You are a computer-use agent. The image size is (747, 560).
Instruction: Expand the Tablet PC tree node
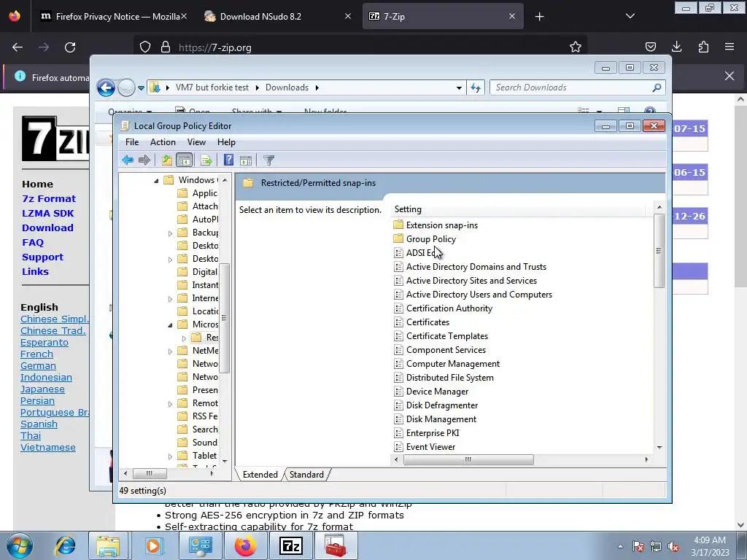click(170, 456)
